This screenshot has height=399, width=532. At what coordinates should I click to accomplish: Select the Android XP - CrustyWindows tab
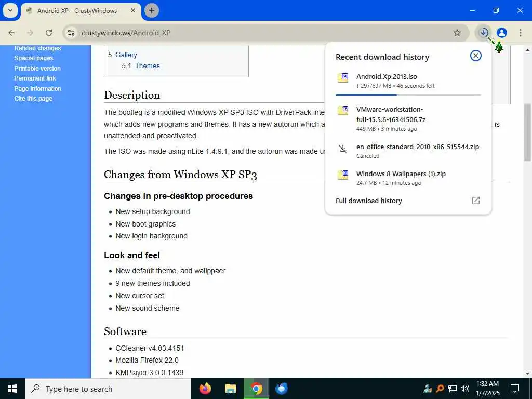pyautogui.click(x=82, y=11)
